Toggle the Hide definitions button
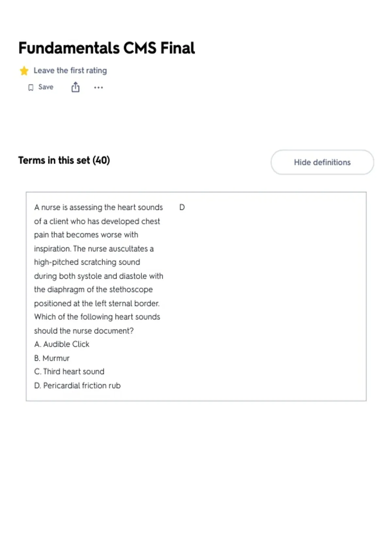The image size is (392, 556). point(322,162)
